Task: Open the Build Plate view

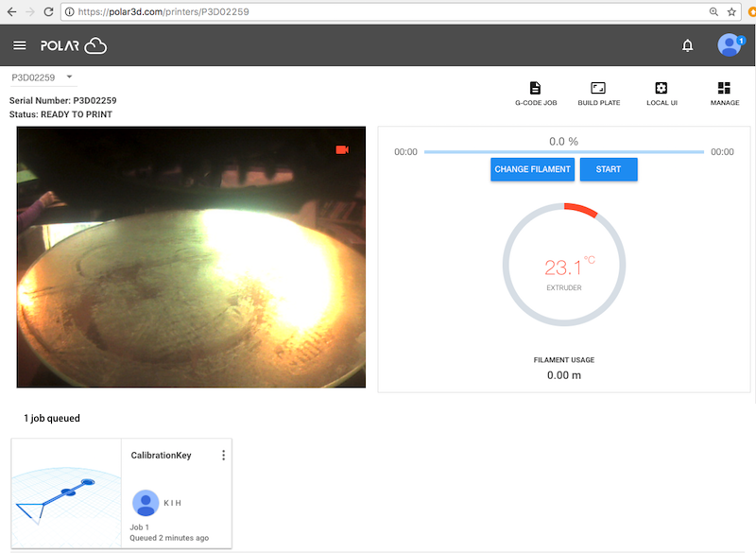Action: coord(599,94)
